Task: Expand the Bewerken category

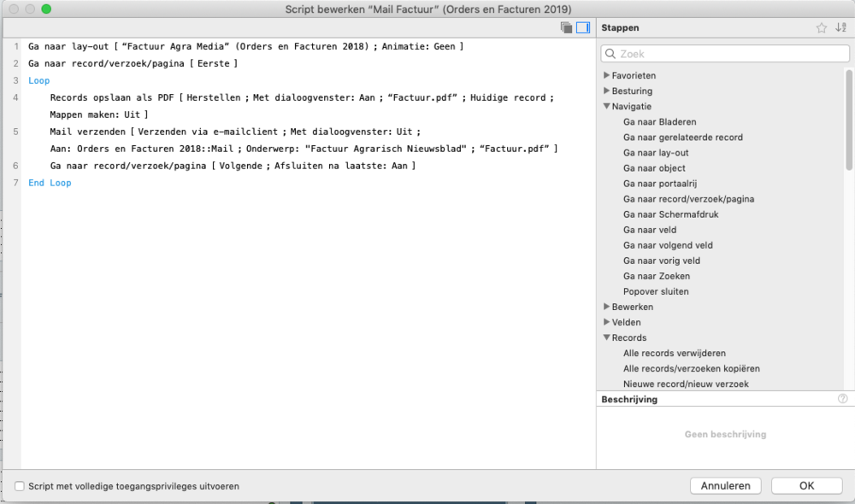Action: click(606, 307)
